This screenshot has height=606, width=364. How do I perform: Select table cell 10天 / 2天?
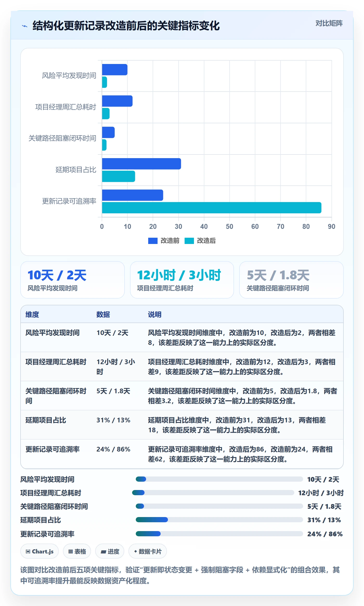click(x=113, y=333)
